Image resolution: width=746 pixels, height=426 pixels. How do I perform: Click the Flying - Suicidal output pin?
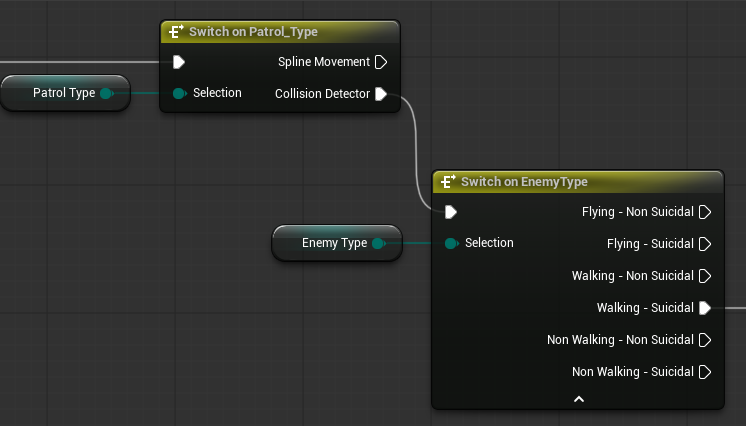point(705,244)
